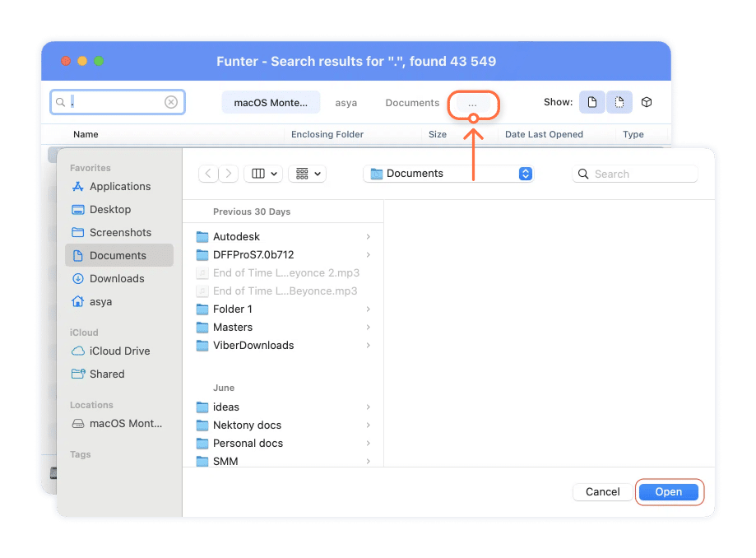Sort by Size column header
The width and height of the screenshot is (756, 558).
[438, 134]
